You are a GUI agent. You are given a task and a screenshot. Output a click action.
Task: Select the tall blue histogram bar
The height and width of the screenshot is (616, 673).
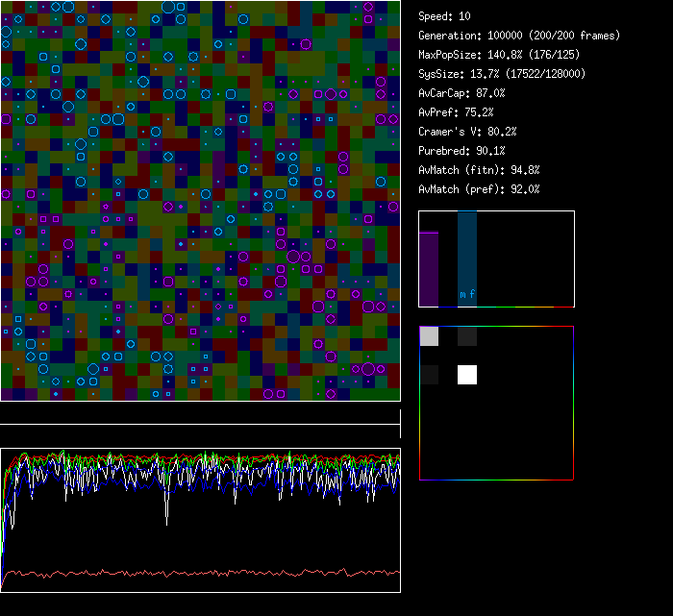coord(467,255)
